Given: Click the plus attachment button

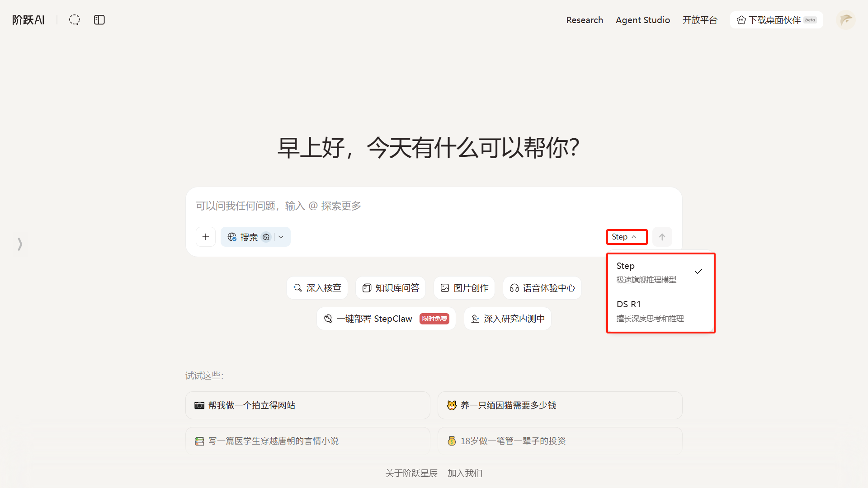Looking at the screenshot, I should (x=206, y=237).
